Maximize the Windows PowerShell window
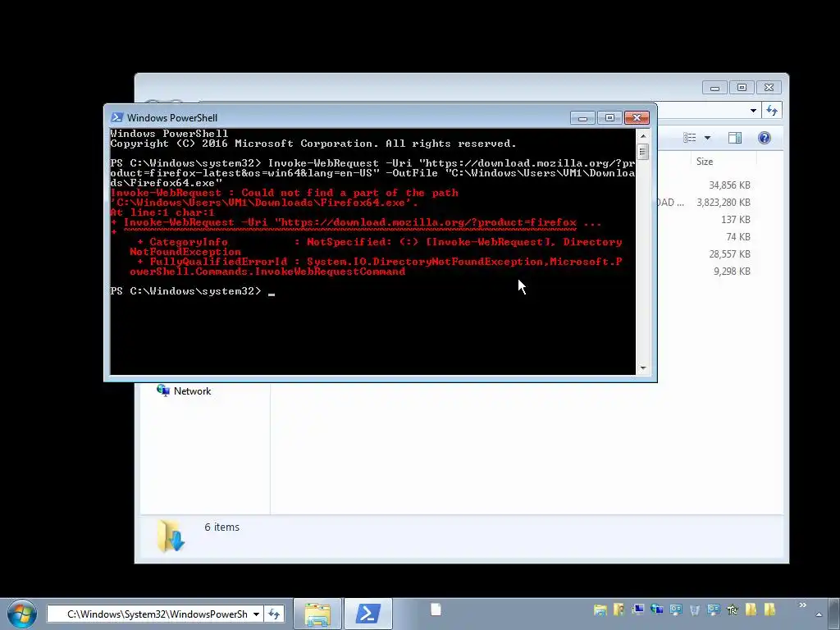The width and height of the screenshot is (840, 630). pyautogui.click(x=609, y=118)
